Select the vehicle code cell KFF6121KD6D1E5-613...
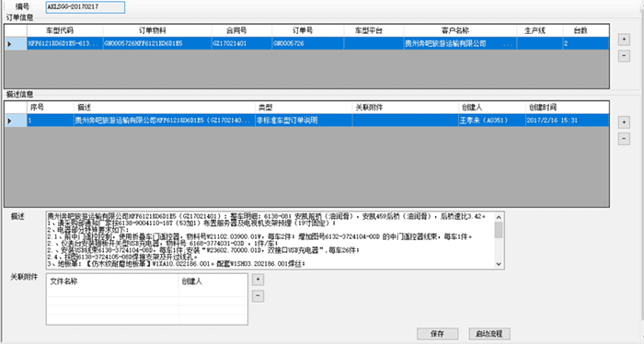Image resolution: width=644 pixels, height=344 pixels. click(x=65, y=43)
